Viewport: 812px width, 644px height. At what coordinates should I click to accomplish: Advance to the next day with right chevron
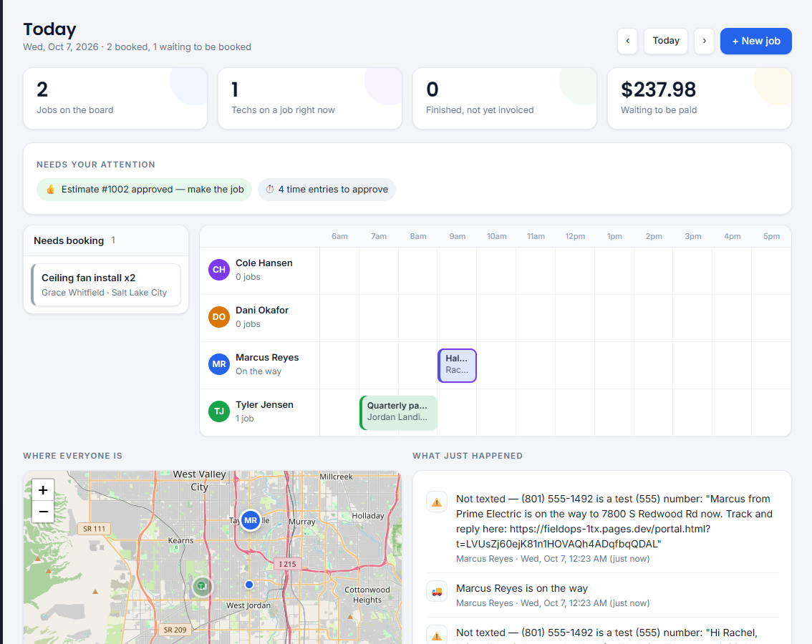[705, 41]
